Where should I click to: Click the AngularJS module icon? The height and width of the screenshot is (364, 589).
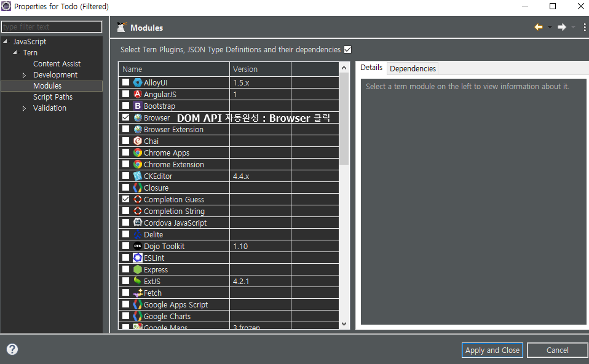[138, 94]
